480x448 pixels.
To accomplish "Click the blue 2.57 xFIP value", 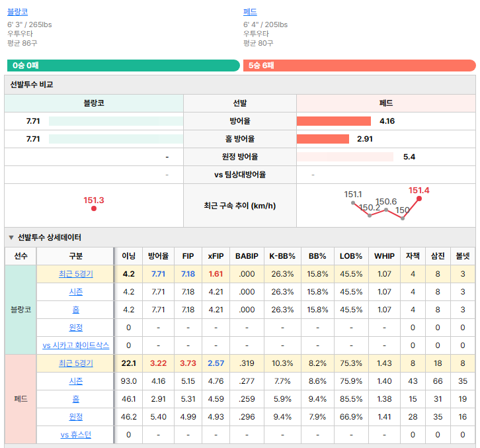I will (216, 363).
